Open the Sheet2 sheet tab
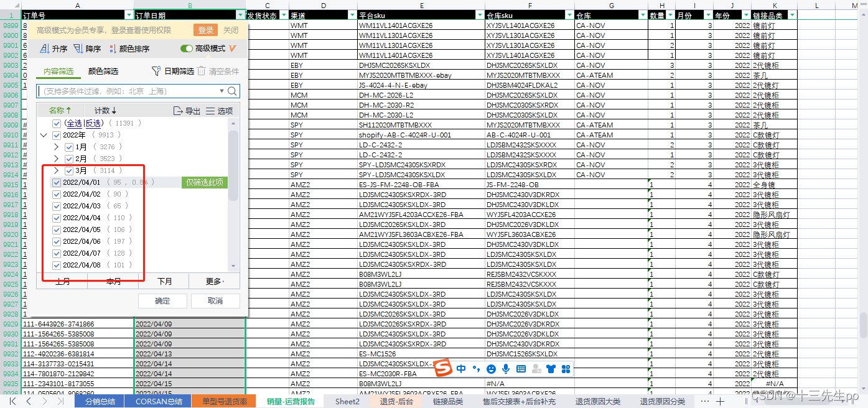This screenshot has width=868, height=408. [x=347, y=402]
